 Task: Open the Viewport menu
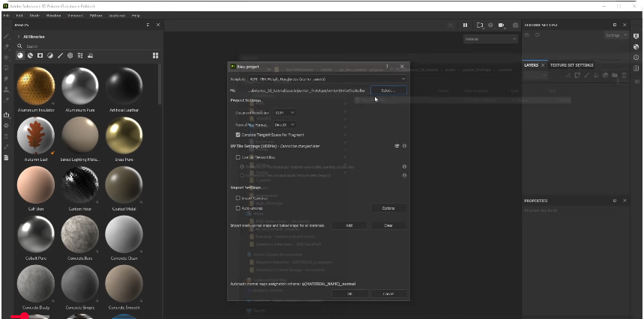(75, 15)
